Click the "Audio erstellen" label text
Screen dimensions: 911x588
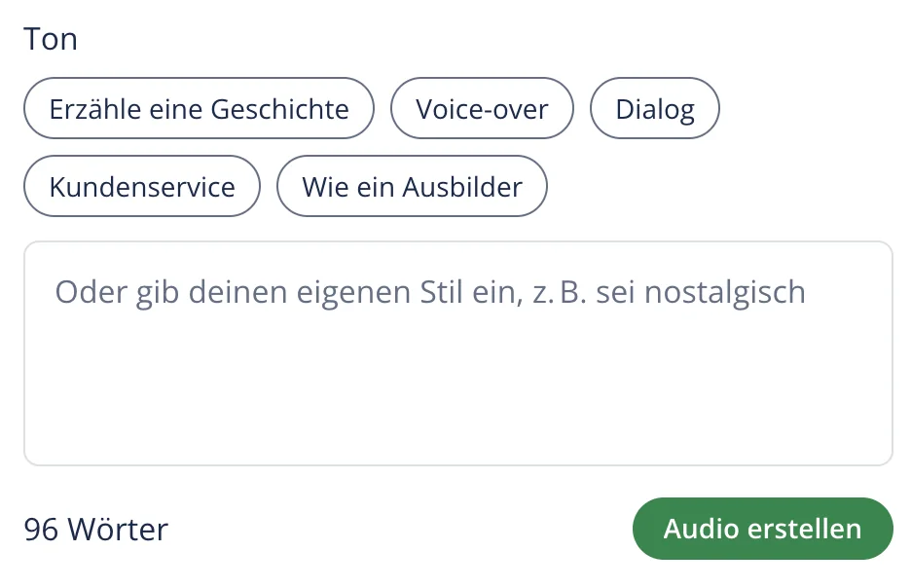click(762, 529)
